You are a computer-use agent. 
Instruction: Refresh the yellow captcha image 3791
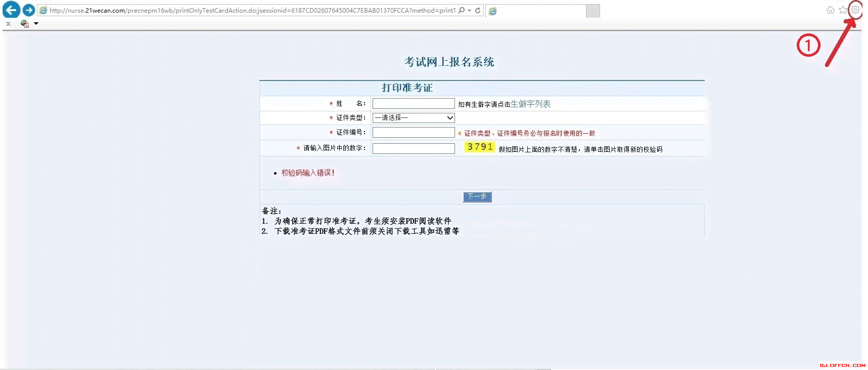(479, 147)
